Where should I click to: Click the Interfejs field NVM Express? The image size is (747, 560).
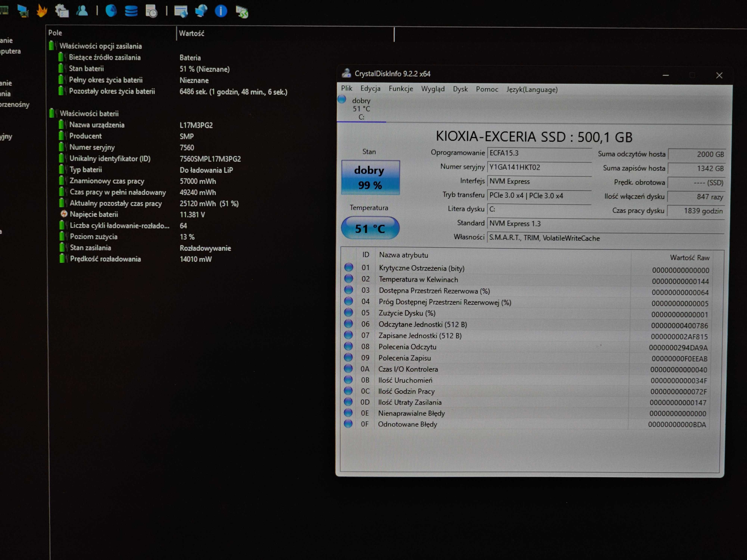click(539, 181)
